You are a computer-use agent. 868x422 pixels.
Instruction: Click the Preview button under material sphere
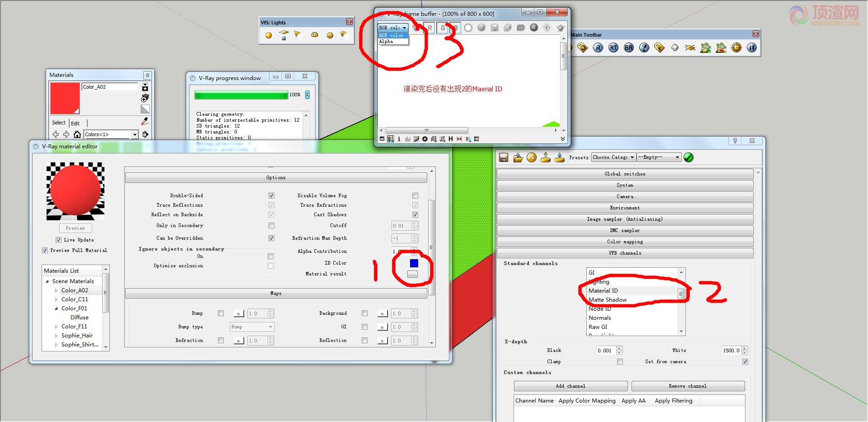(x=75, y=228)
